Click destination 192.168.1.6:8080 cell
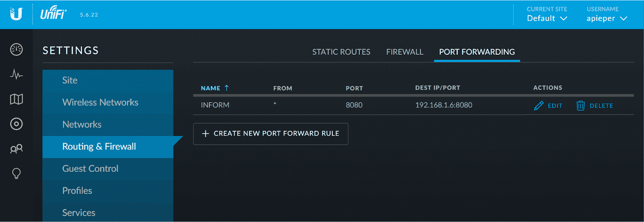Screen dimensions: 644x222 tap(444, 105)
